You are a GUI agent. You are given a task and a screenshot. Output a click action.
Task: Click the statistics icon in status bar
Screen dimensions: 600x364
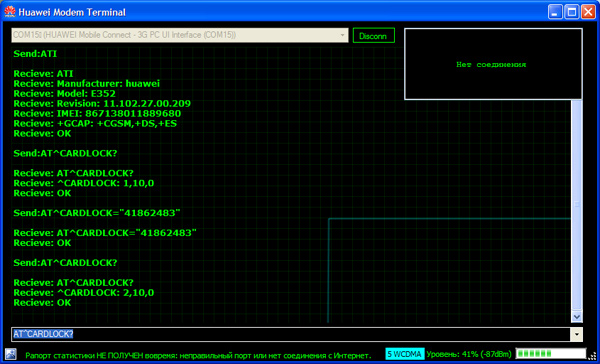10,354
